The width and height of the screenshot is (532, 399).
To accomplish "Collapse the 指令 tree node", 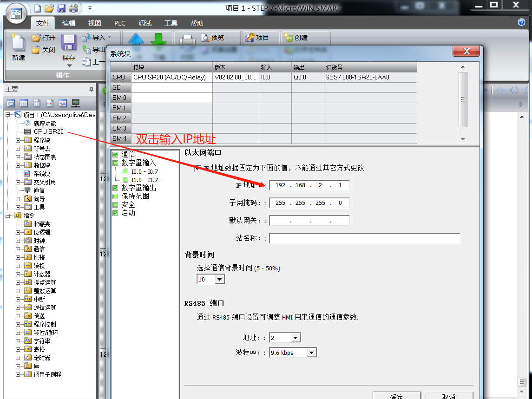I will 7,216.
